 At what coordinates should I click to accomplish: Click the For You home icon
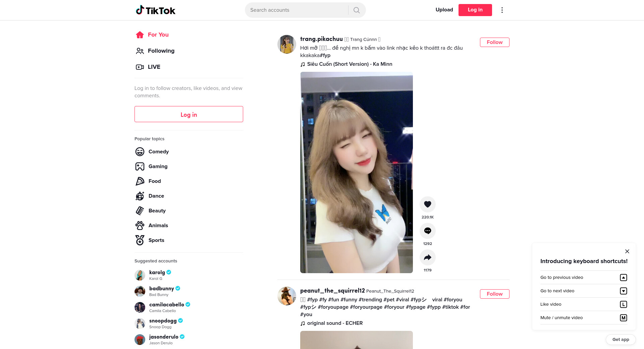click(x=140, y=35)
